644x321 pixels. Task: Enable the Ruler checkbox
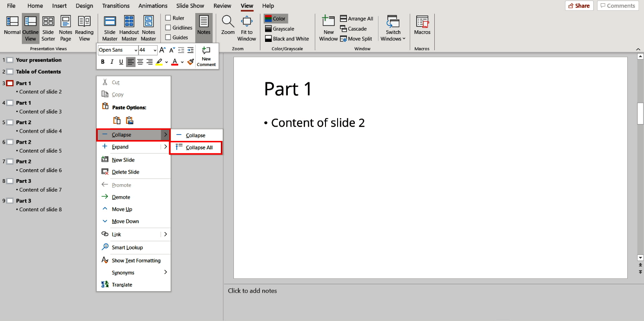(167, 18)
